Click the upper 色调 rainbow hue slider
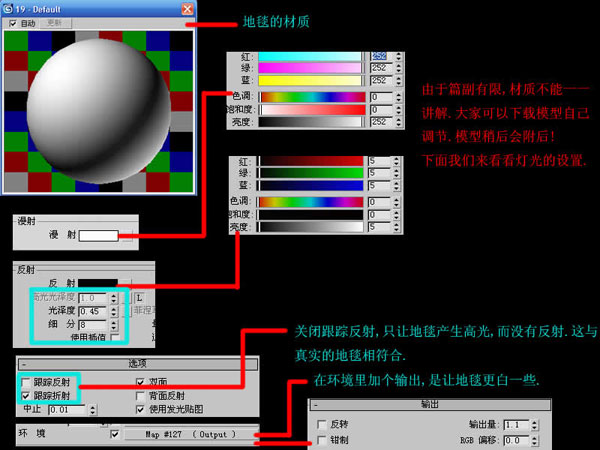 313,97
